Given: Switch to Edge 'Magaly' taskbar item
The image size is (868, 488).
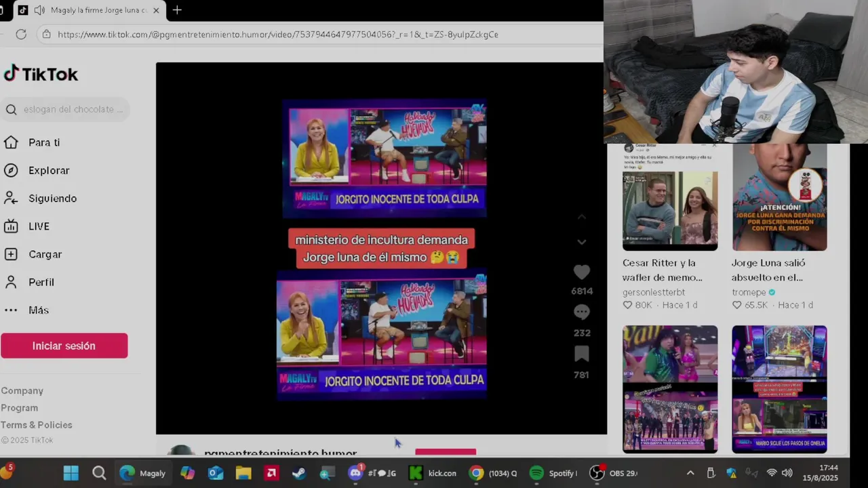Looking at the screenshot, I should click(x=142, y=473).
